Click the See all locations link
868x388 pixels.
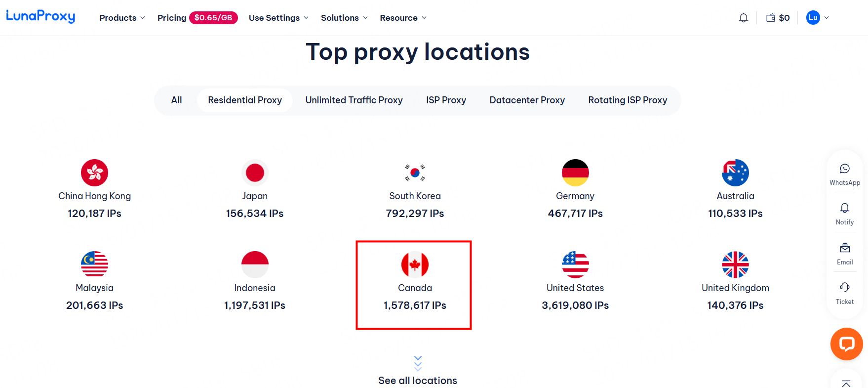[418, 380]
